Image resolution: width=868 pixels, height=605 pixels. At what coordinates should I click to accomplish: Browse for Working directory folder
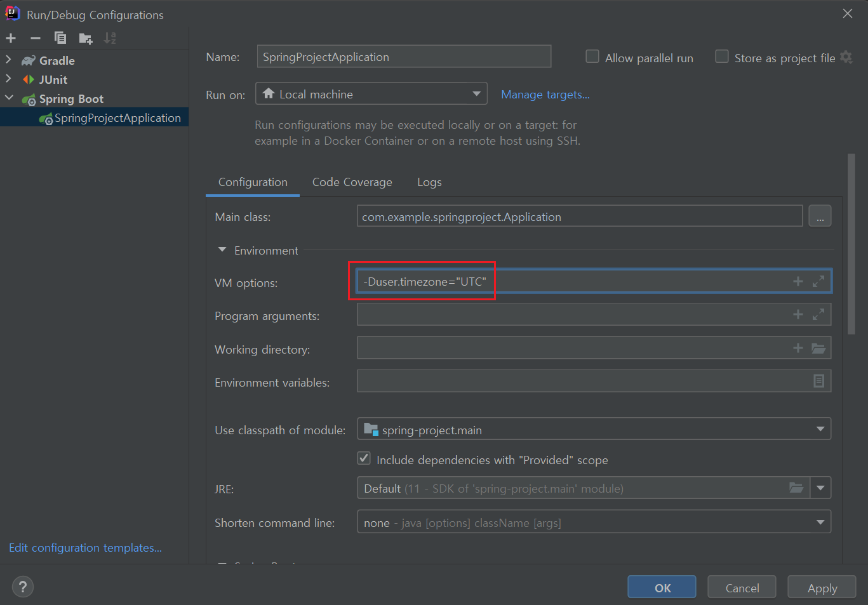click(x=818, y=348)
